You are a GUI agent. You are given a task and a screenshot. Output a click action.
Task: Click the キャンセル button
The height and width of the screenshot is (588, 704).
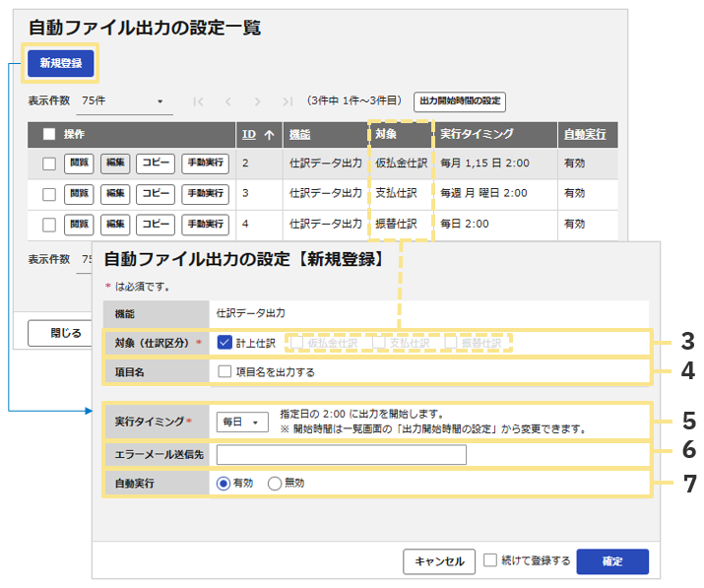(x=439, y=561)
